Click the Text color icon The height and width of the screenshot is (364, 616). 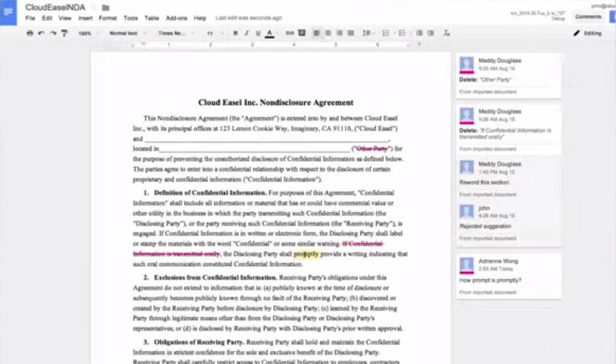click(x=268, y=33)
